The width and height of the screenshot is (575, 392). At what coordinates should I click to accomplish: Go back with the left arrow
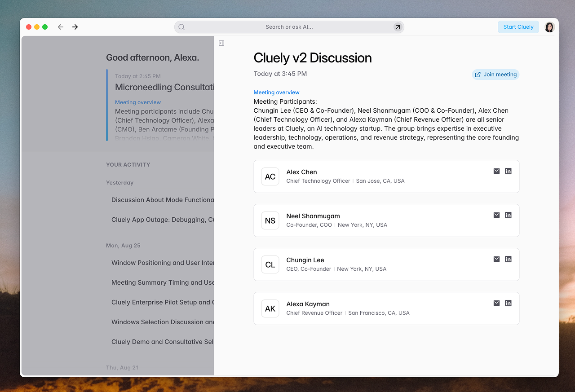click(61, 27)
